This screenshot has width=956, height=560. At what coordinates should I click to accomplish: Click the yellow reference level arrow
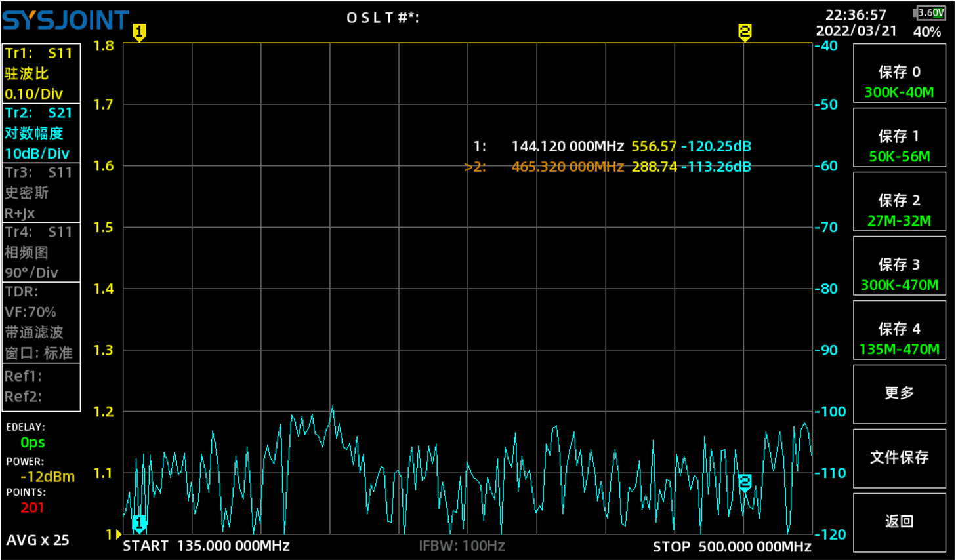118,534
